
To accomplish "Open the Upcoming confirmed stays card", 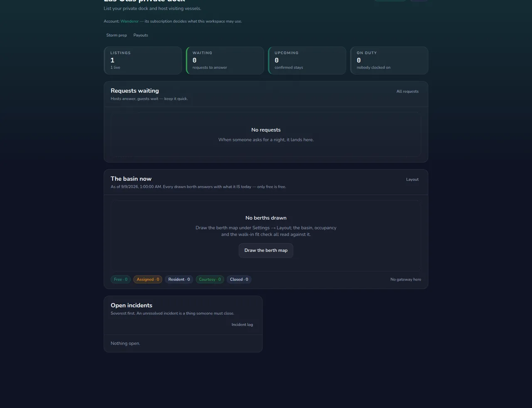I will tap(307, 60).
